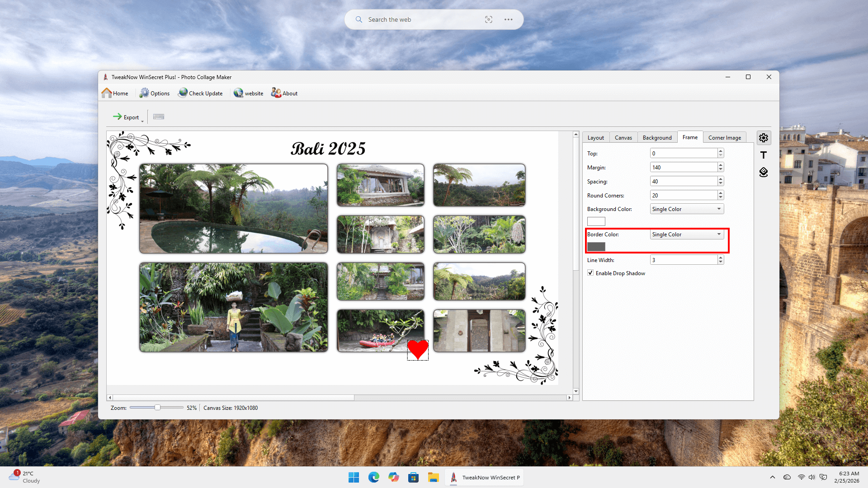Select the Text tool icon
The height and width of the screenshot is (488, 868).
coord(764,155)
